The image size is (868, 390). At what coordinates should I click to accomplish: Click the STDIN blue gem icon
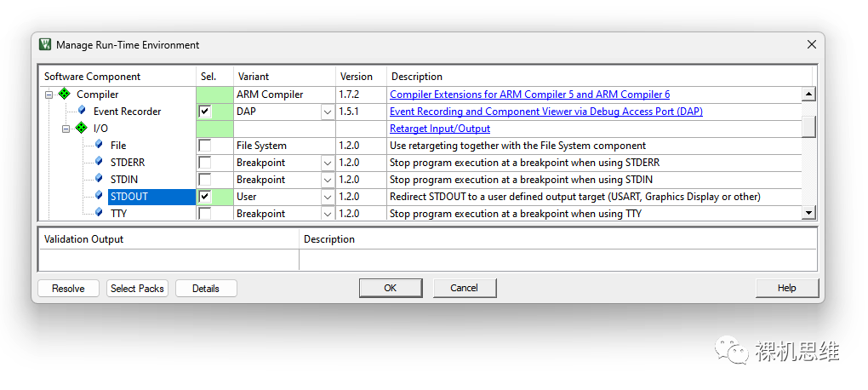point(99,179)
